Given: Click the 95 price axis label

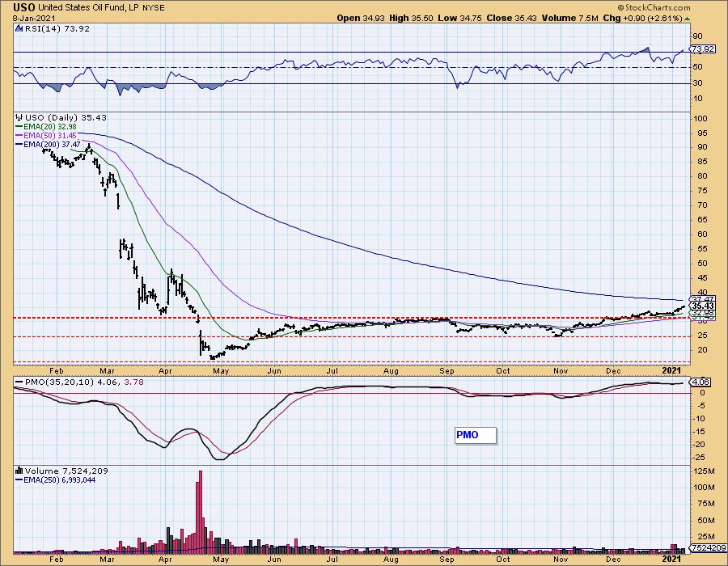Looking at the screenshot, I should (x=702, y=133).
